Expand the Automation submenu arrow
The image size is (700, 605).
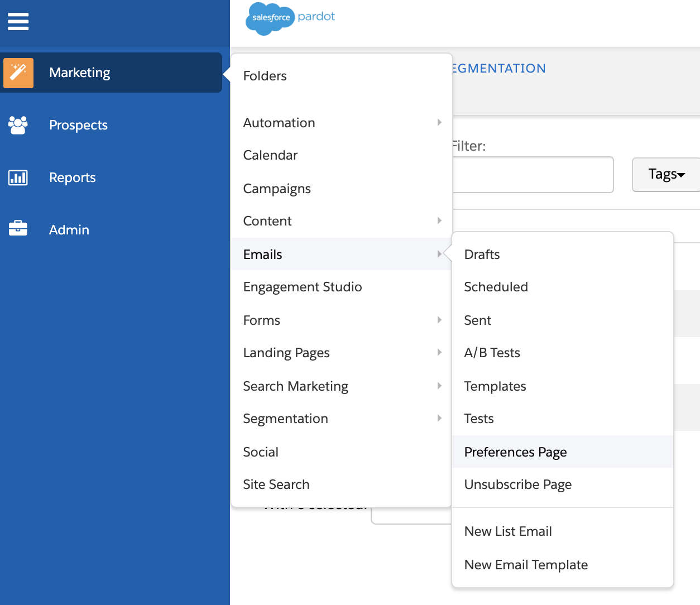[439, 122]
